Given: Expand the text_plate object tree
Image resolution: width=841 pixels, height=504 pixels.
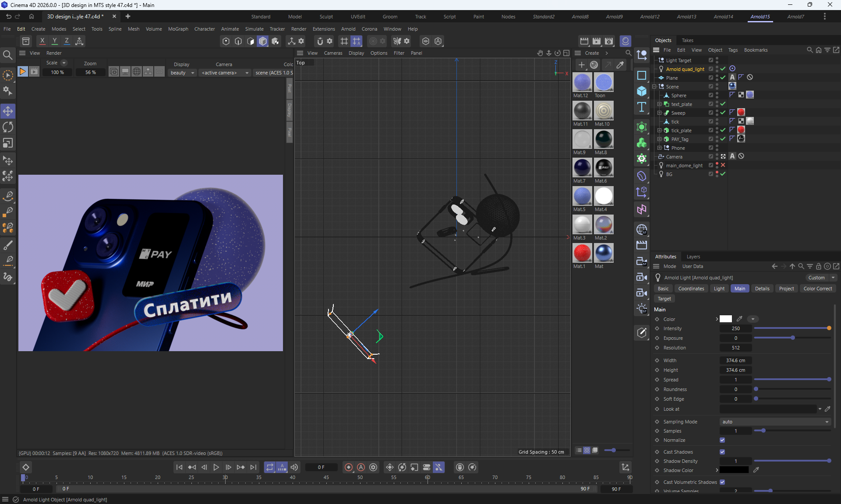Looking at the screenshot, I should (659, 104).
